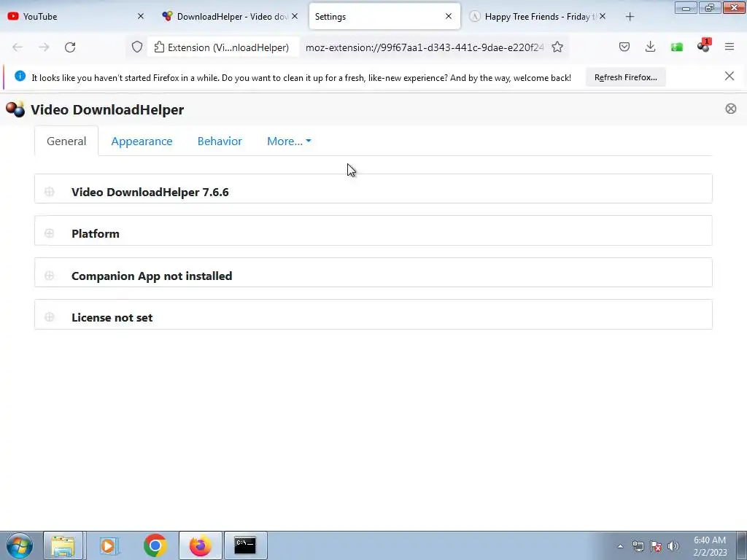Open a new browser tab
This screenshot has width=747, height=560.
tap(630, 17)
